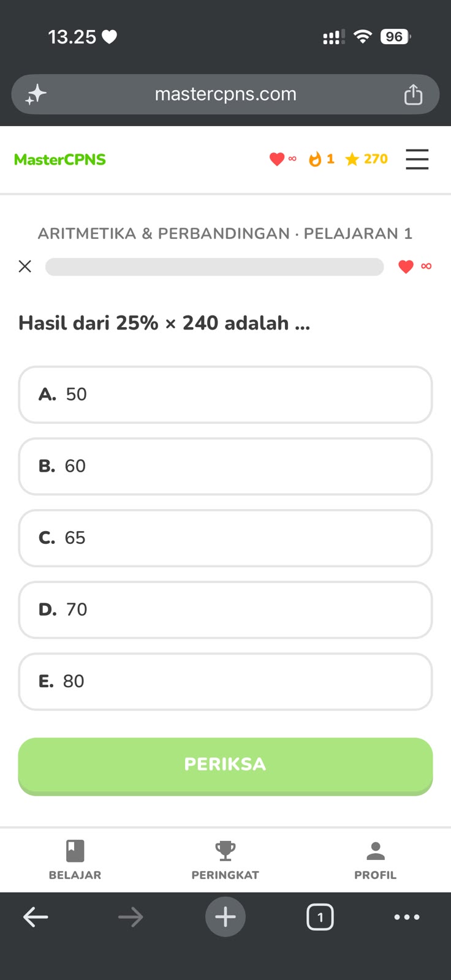The width and height of the screenshot is (451, 980).
Task: Tap the flame streak counter icon
Action: coord(315,159)
